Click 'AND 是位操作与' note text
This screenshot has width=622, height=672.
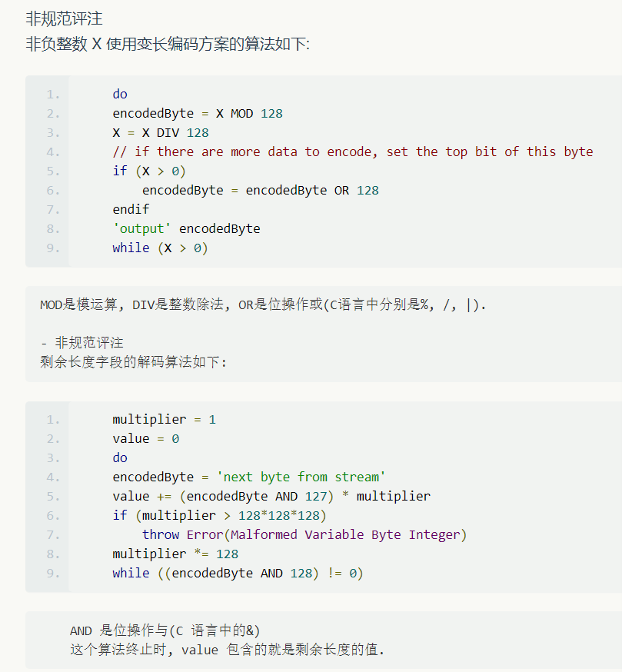165,630
